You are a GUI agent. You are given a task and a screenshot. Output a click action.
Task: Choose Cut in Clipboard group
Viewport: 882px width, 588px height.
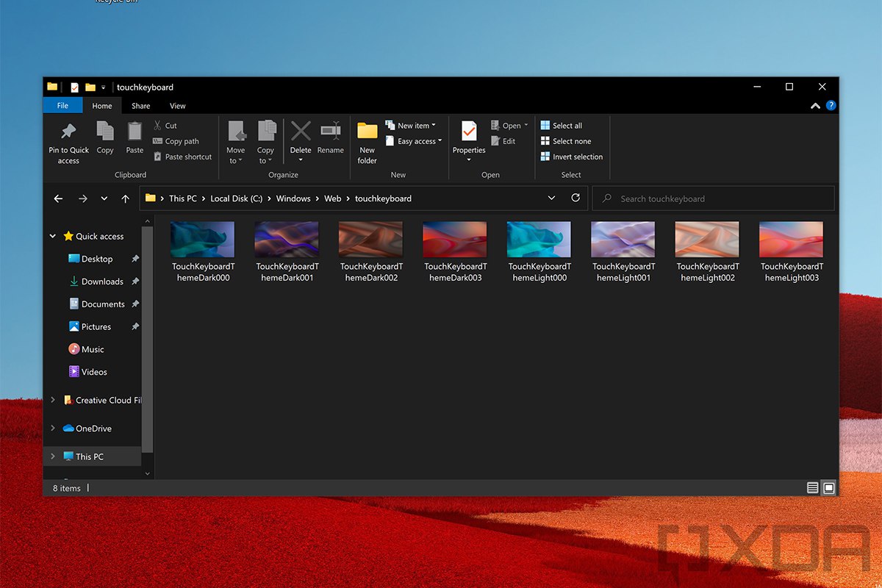(165, 126)
